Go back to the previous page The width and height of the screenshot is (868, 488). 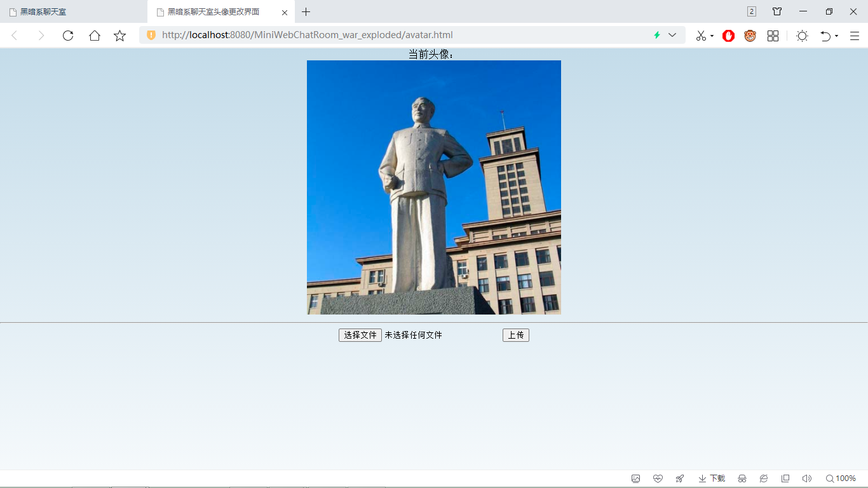[x=15, y=36]
